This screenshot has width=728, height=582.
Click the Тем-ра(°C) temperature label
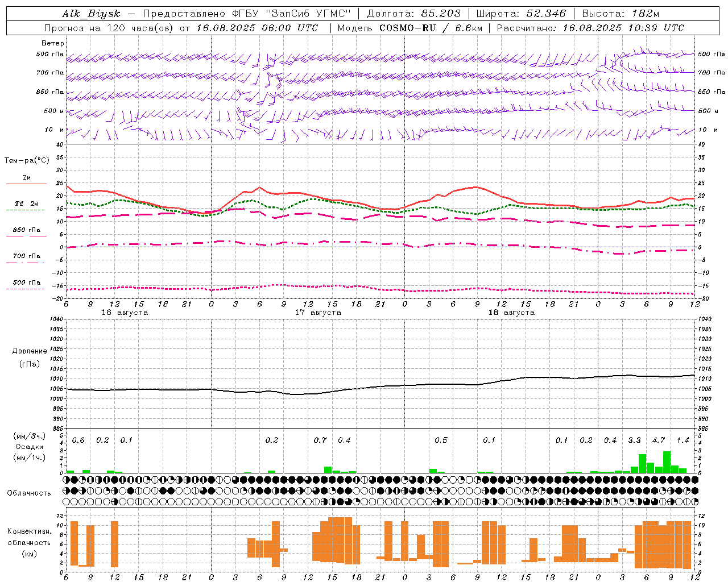pos(27,161)
